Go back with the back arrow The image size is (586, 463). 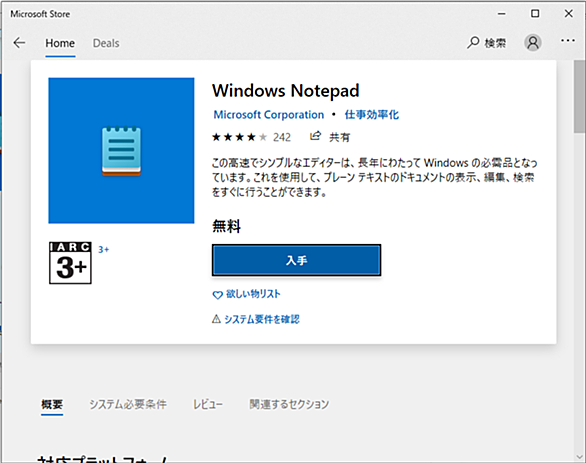(19, 43)
